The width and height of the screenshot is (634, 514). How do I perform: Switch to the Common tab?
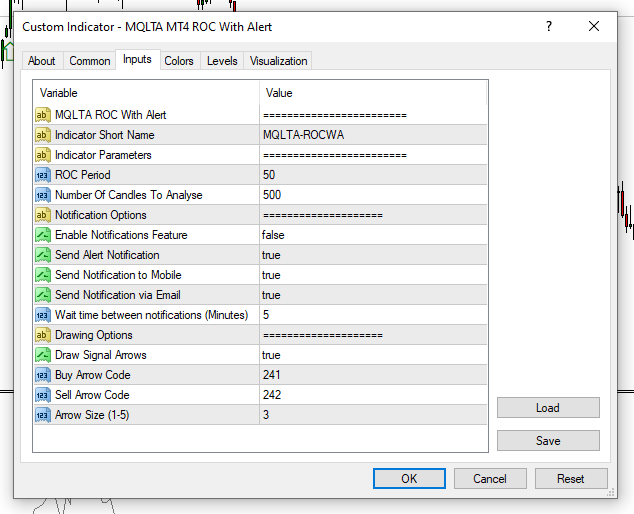click(90, 61)
